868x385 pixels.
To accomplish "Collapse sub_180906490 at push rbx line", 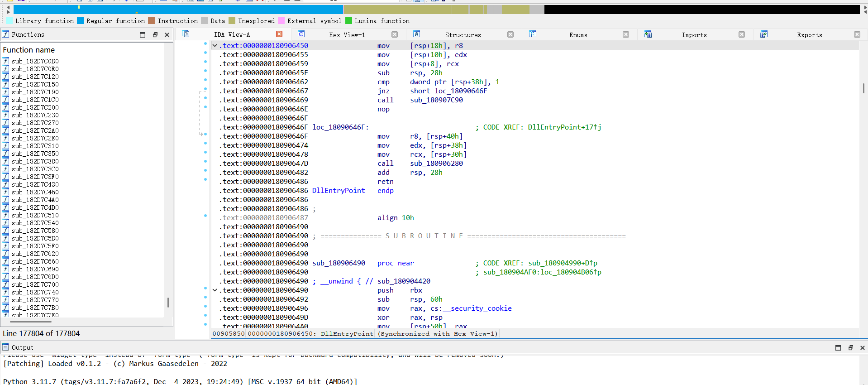I will [215, 290].
